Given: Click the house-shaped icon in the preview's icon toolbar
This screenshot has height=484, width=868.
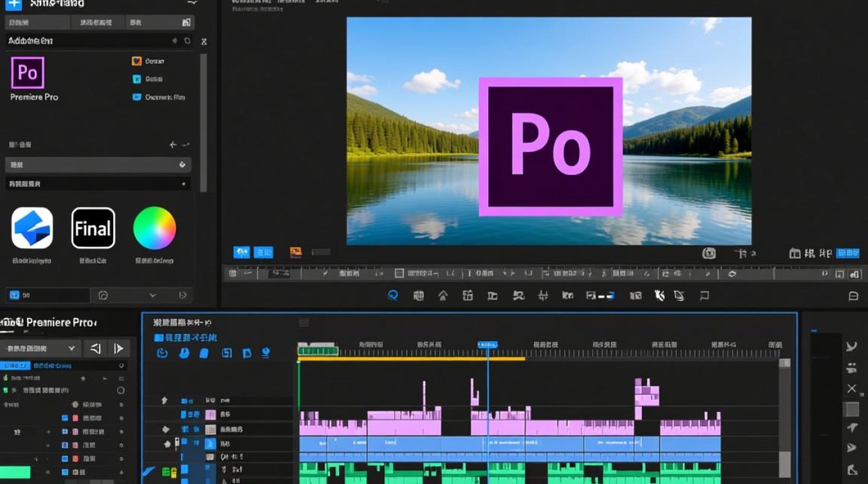Looking at the screenshot, I should (443, 296).
